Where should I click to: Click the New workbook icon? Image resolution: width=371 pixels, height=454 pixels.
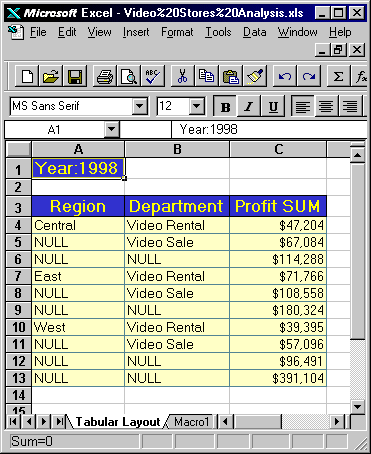tap(27, 76)
